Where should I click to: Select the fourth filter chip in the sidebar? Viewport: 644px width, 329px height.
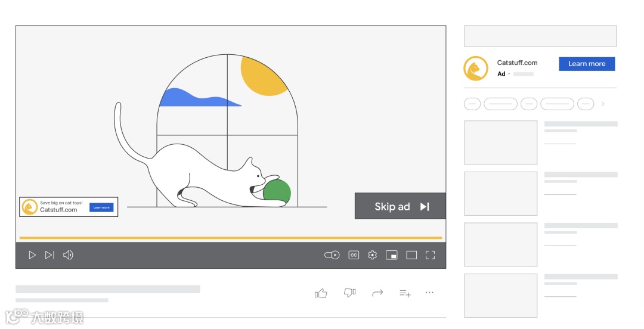[x=558, y=104]
